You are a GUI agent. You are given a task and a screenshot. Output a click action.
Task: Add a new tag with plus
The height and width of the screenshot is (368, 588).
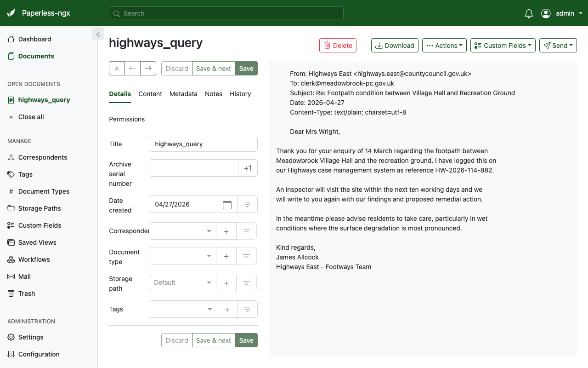[x=227, y=309]
